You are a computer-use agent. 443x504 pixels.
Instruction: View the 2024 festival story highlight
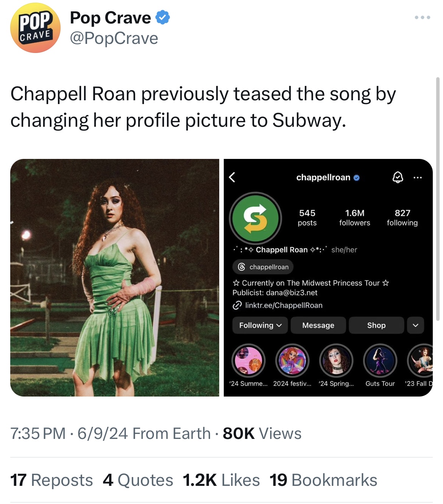(292, 361)
